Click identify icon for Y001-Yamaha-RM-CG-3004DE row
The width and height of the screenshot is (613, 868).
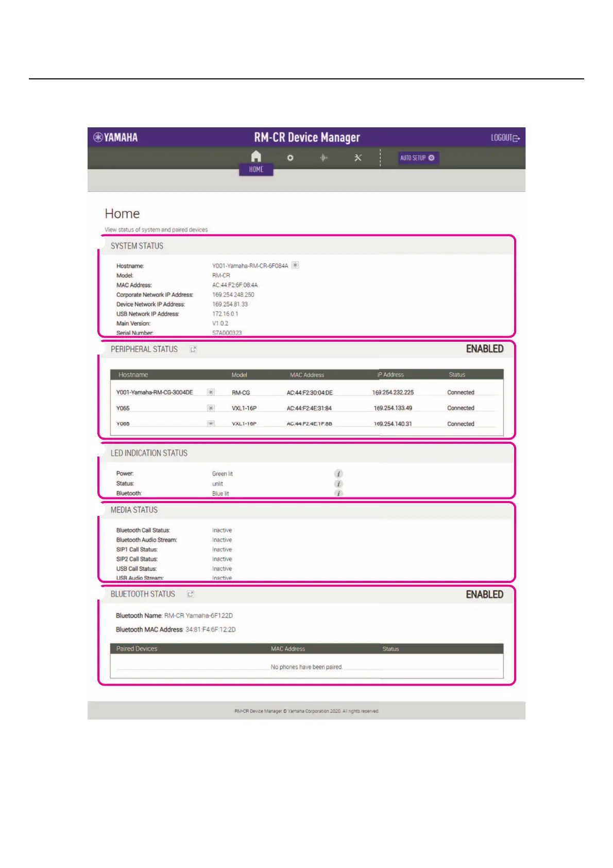tap(211, 392)
